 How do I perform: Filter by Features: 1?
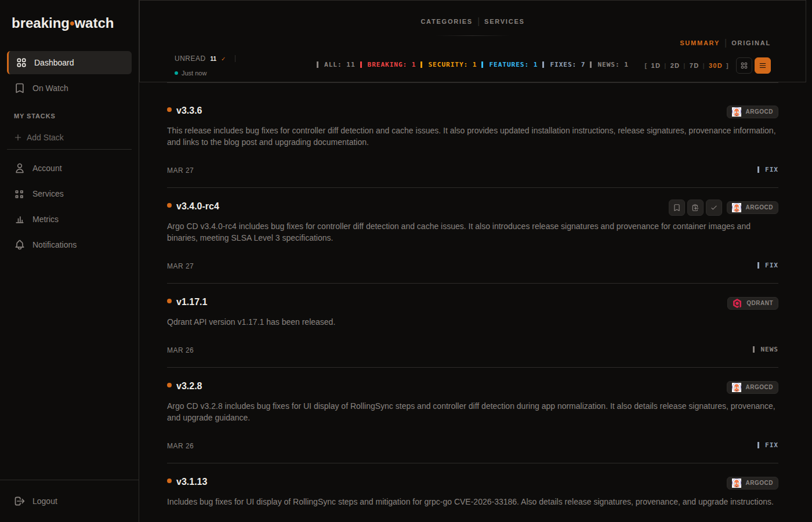(x=510, y=64)
